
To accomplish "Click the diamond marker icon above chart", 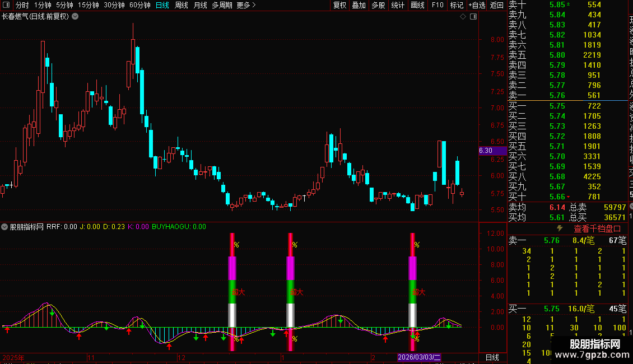I will (x=463, y=17).
